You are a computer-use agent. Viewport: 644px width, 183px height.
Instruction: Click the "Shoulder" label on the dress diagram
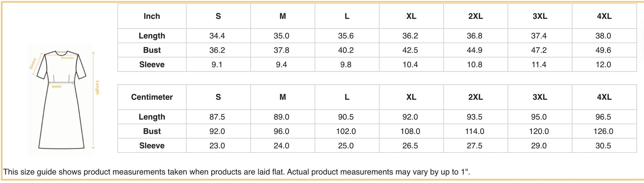(68, 58)
